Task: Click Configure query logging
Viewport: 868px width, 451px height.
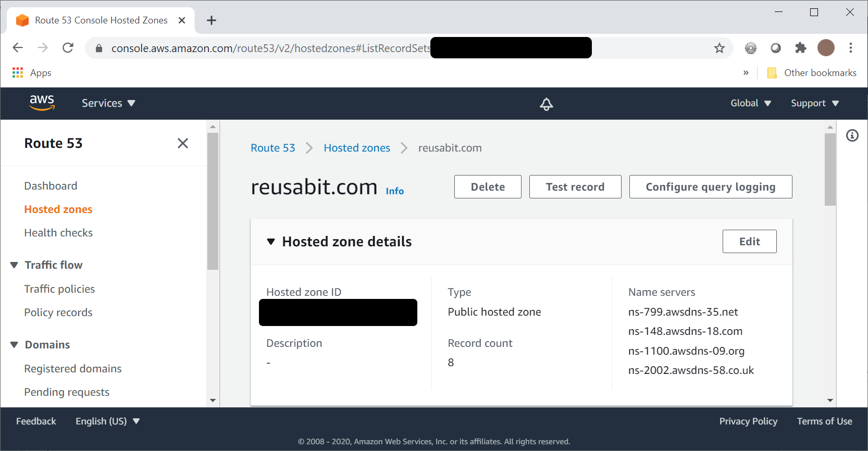Action: [x=711, y=187]
